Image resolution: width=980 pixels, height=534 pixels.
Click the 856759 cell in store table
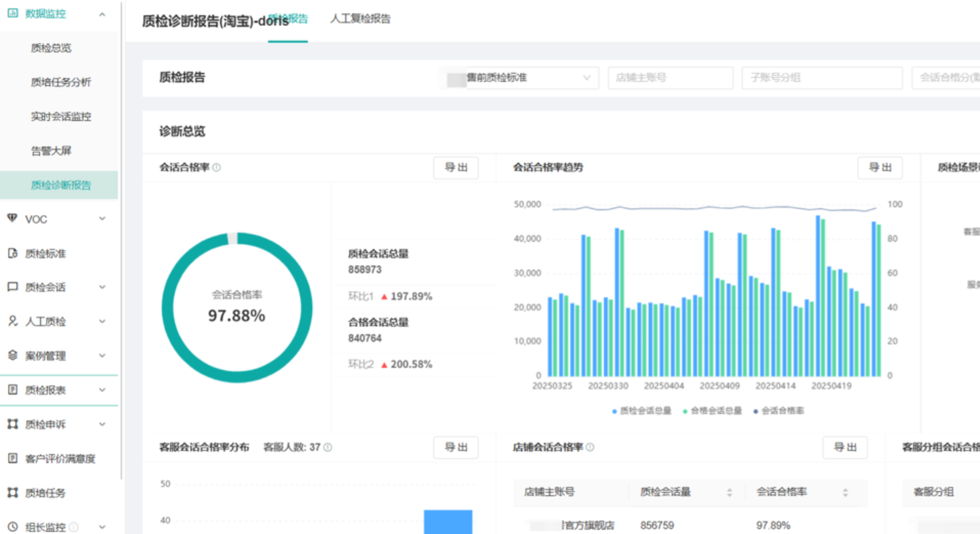click(x=657, y=525)
